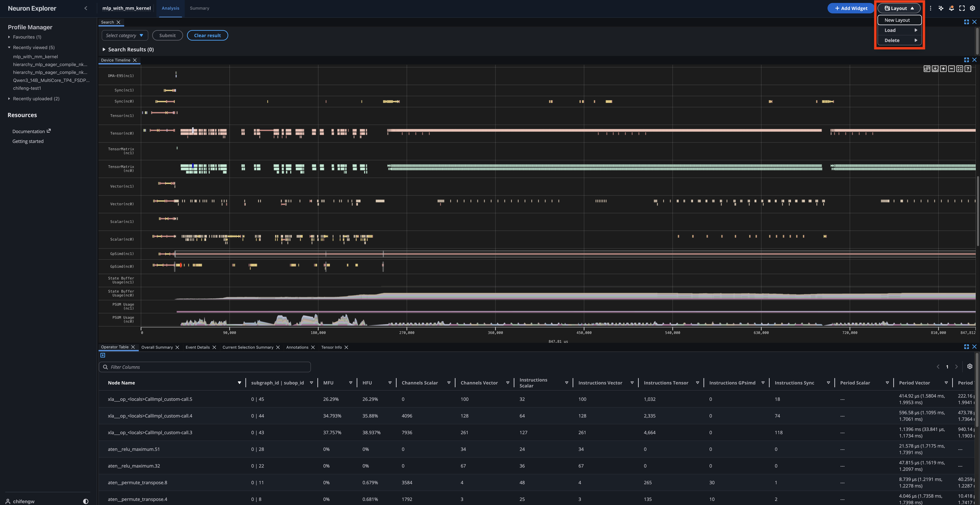Open the hierarchy_mlp_eager_compile profile directly under mlp_with_mm_kernel
The width and height of the screenshot is (980, 505).
tap(50, 65)
